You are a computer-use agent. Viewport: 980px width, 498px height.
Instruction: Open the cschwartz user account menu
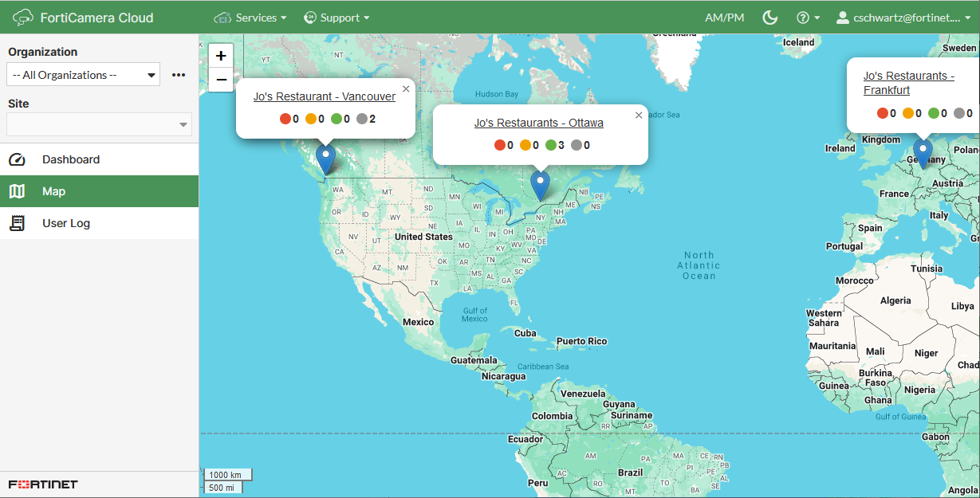tap(903, 18)
